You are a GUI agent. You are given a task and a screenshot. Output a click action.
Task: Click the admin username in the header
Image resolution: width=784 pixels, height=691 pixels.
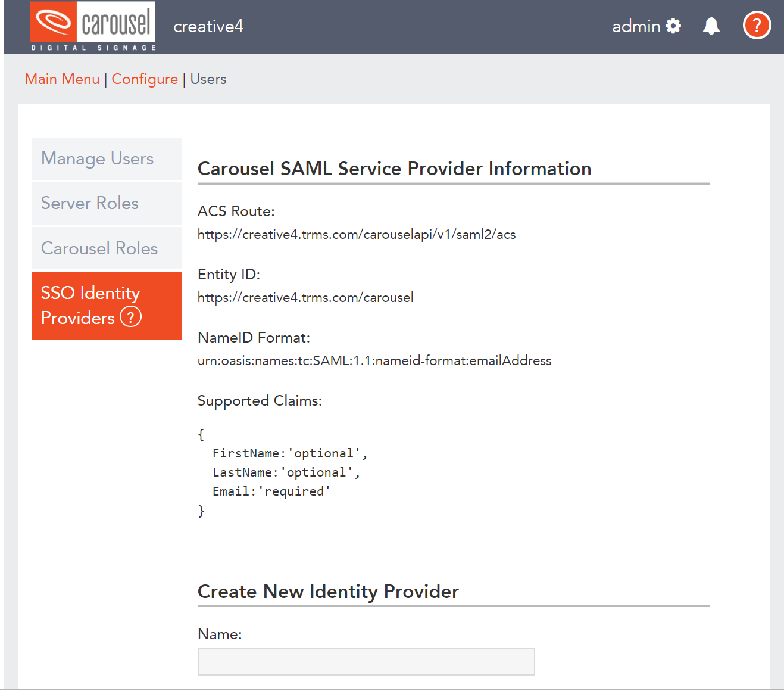pos(636,26)
